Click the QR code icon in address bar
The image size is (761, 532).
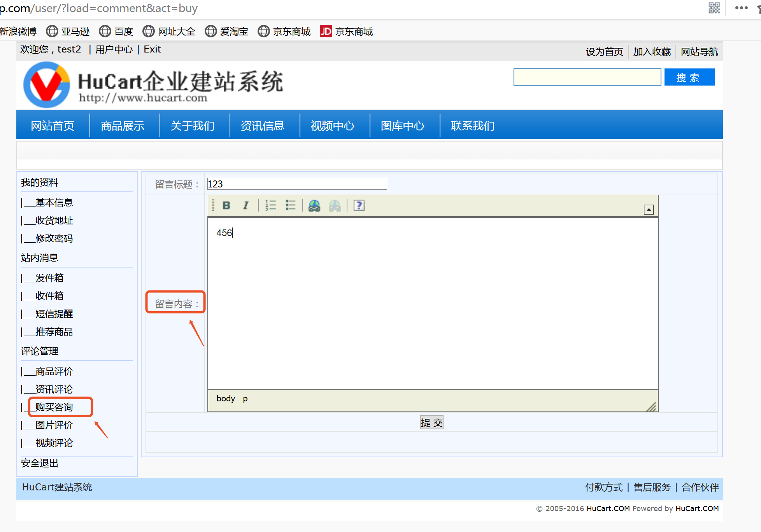[714, 8]
